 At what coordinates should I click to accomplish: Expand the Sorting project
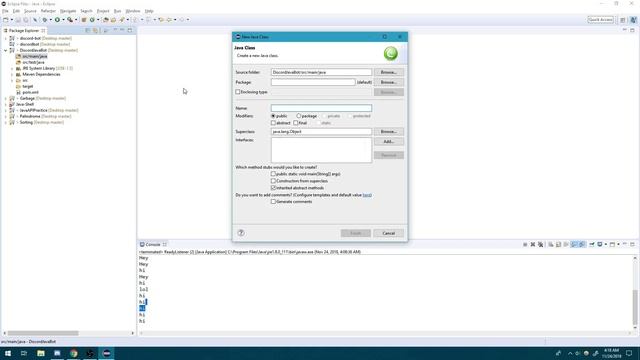tap(6, 122)
